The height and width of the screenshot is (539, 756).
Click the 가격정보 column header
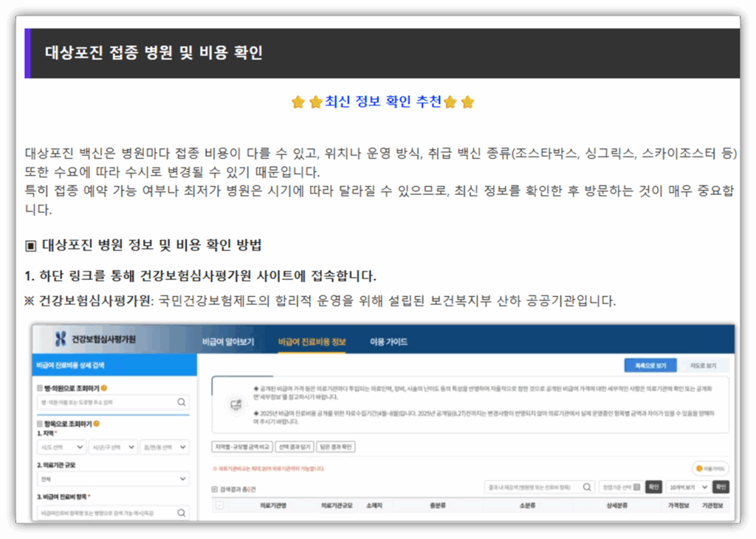[678, 505]
